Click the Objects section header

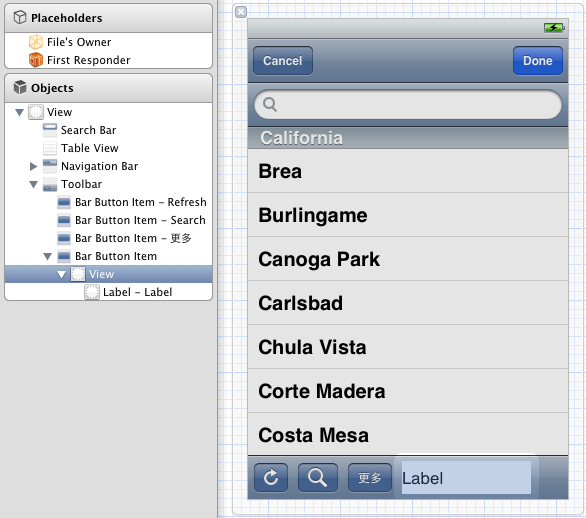pos(108,88)
